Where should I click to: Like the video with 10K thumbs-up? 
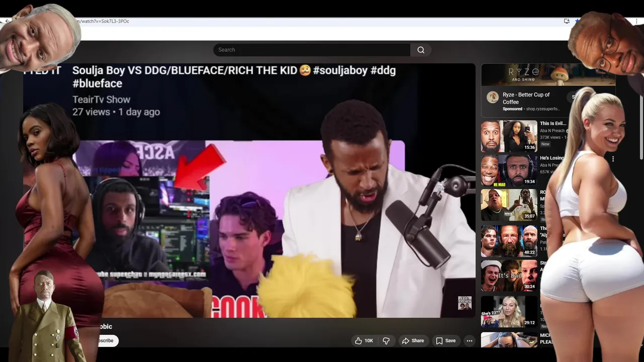364,340
